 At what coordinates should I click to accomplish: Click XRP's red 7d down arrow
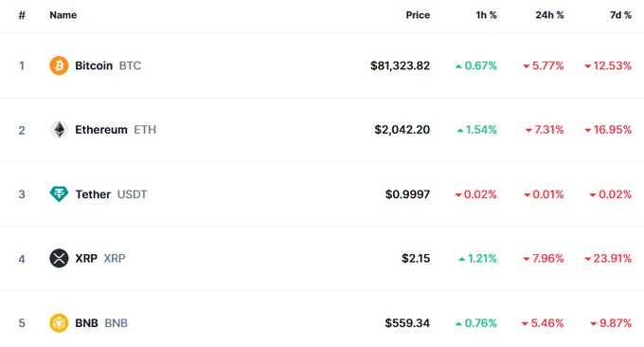pyautogui.click(x=588, y=259)
